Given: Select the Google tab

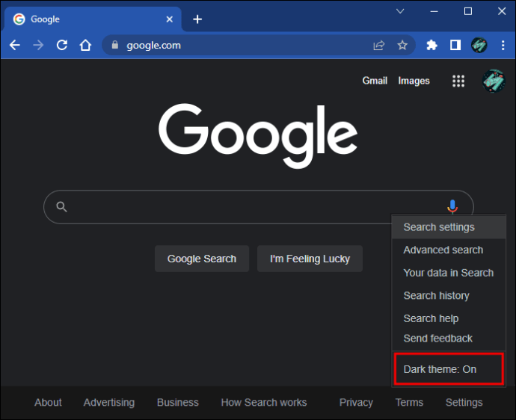Looking at the screenshot, I should click(x=93, y=19).
